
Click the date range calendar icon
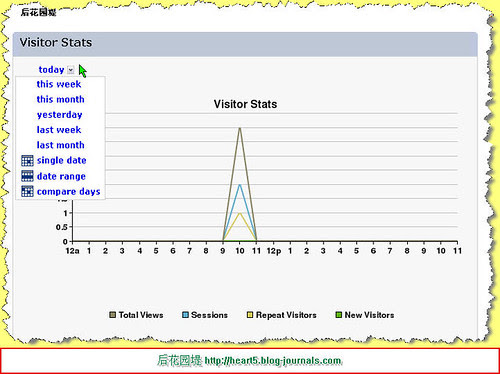pyautogui.click(x=27, y=176)
